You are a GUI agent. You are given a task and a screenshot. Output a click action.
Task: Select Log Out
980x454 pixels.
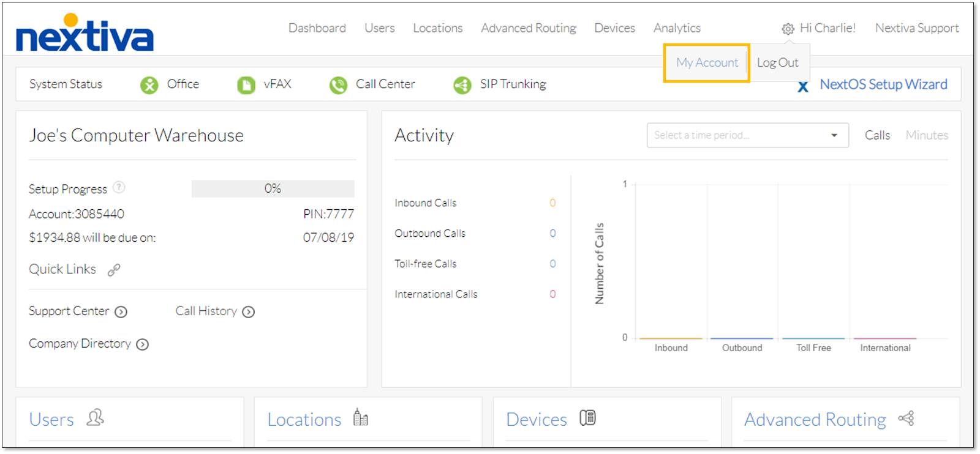778,62
